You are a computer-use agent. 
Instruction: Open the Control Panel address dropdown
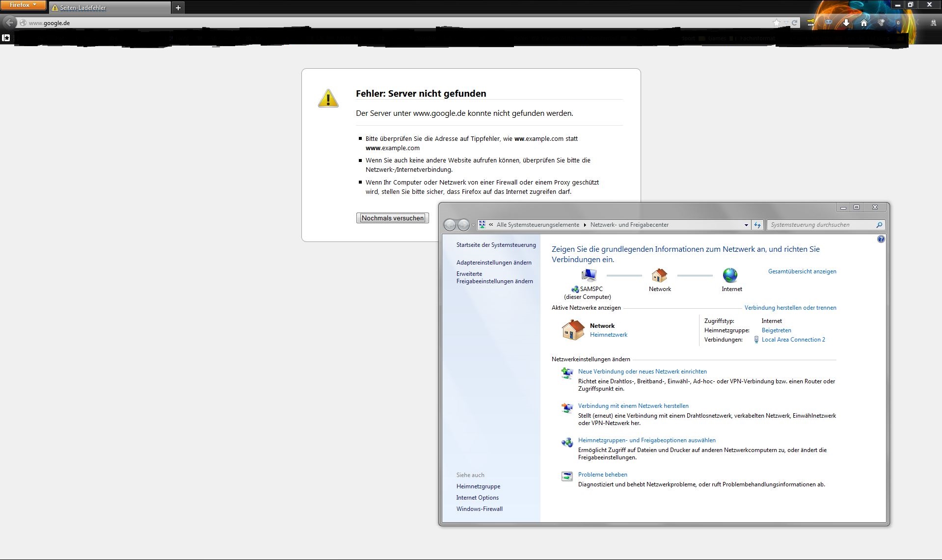(x=746, y=225)
